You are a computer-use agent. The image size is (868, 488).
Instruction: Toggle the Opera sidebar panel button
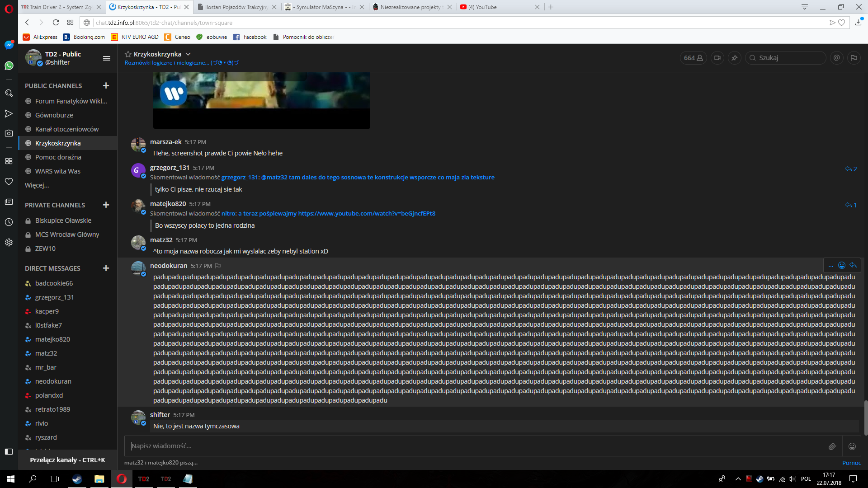9,451
